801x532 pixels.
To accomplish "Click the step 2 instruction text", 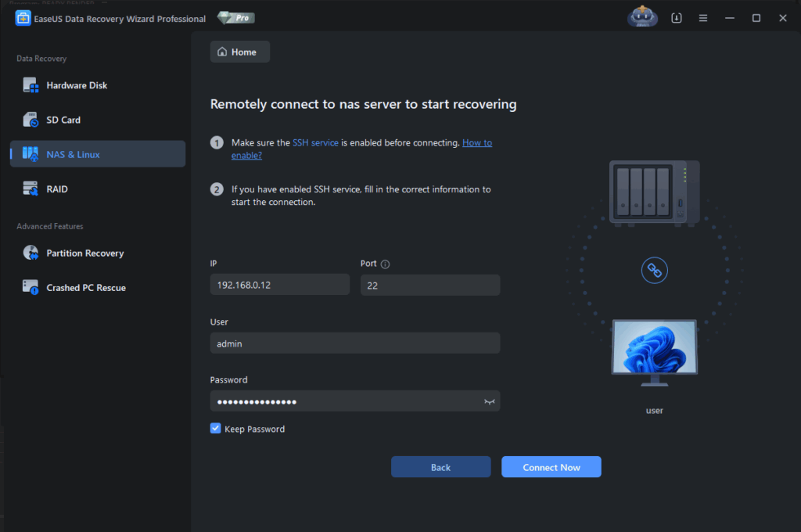I will (x=361, y=196).
